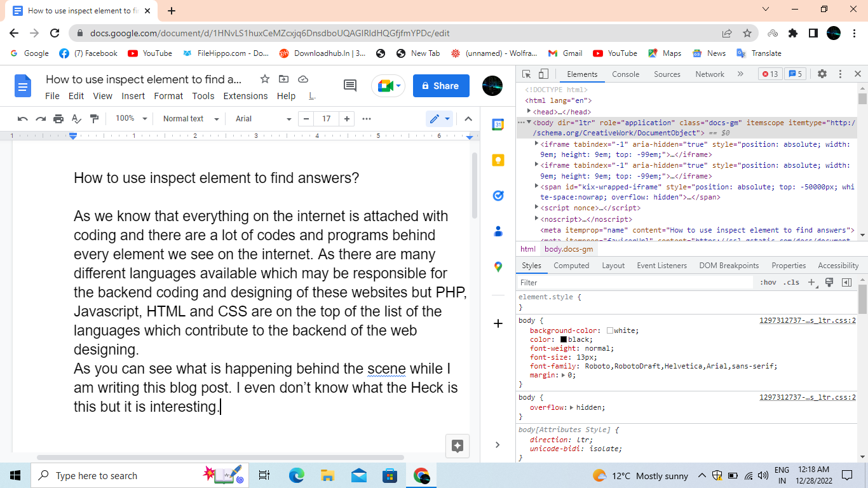This screenshot has height=488, width=868.
Task: Switch to the Network tab
Action: coord(710,74)
